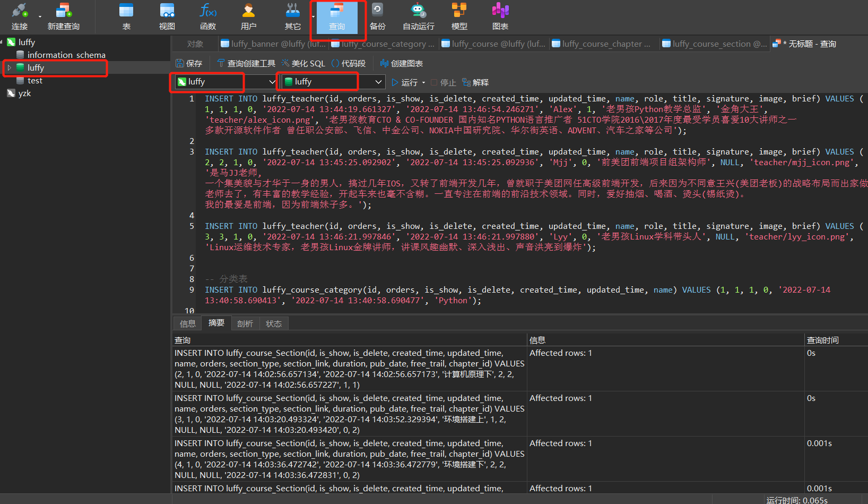Viewport: 868px width, 504px height.
Task: Insert a Code Snippet (代码段)
Action: 349,63
